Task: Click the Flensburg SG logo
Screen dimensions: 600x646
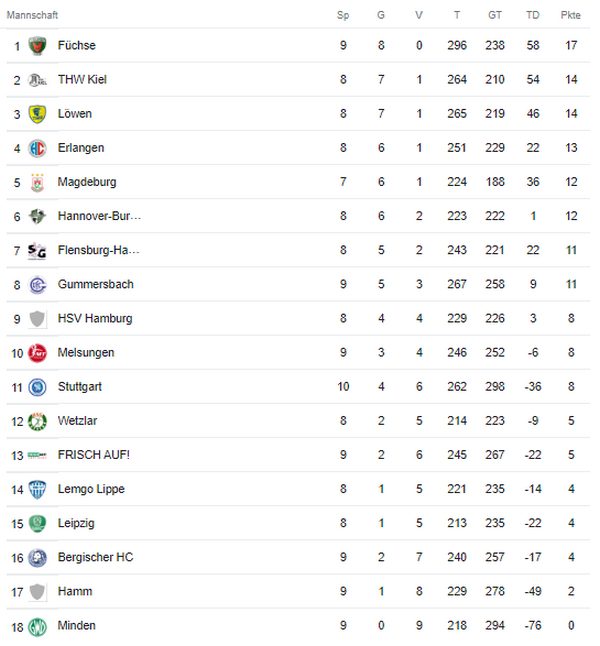Action: pos(38,250)
